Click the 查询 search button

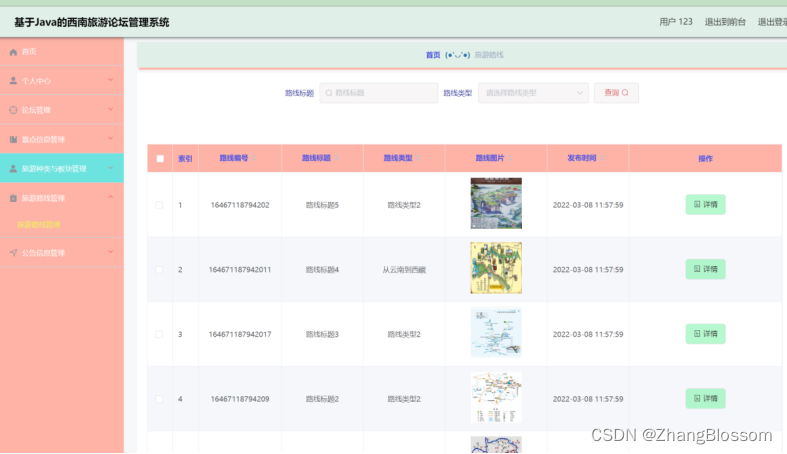pyautogui.click(x=616, y=93)
